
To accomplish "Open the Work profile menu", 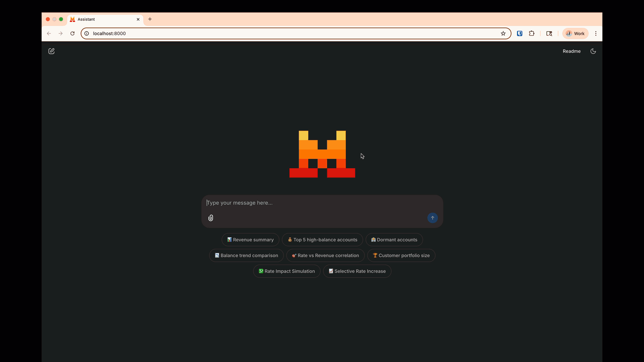I will pyautogui.click(x=575, y=34).
